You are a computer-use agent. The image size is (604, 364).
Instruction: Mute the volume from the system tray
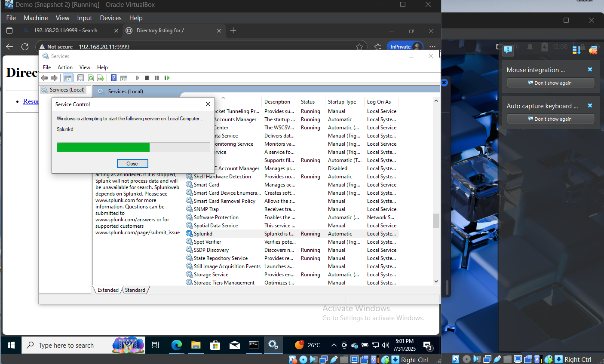tap(385, 345)
